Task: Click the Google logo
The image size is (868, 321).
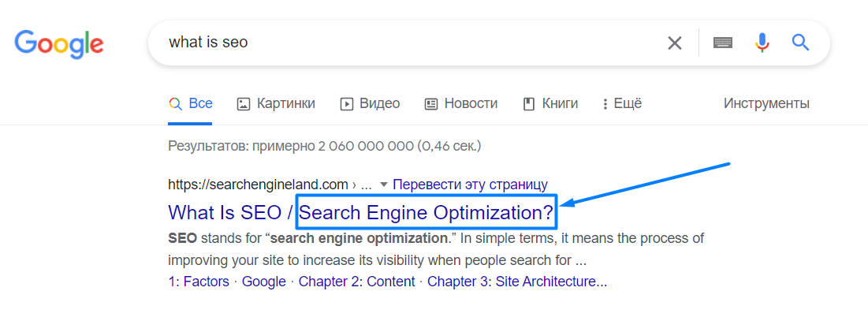Action: tap(59, 43)
